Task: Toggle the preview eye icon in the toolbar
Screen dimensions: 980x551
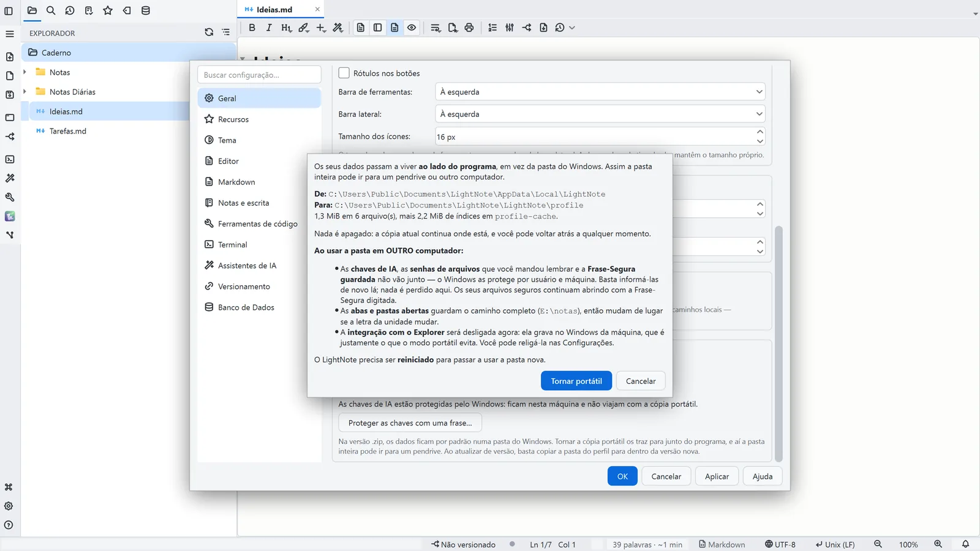Action: tap(412, 28)
